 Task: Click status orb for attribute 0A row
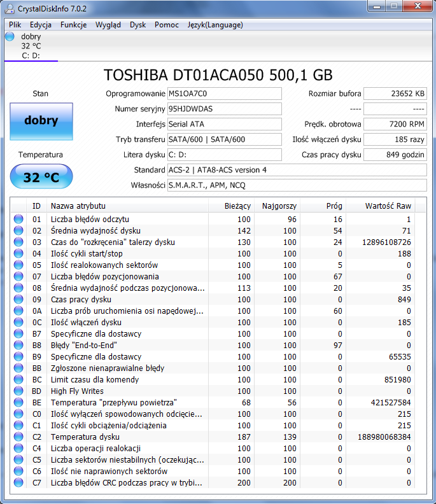(x=18, y=311)
